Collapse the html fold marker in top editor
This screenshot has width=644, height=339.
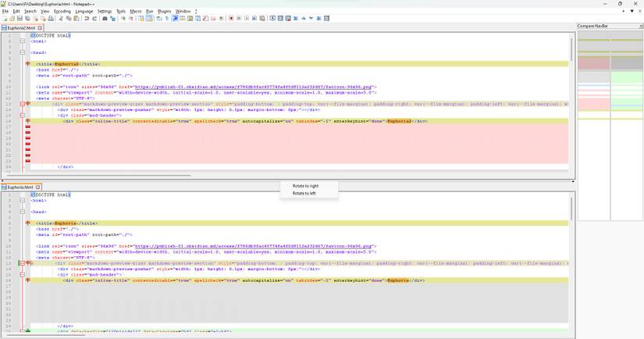23,41
